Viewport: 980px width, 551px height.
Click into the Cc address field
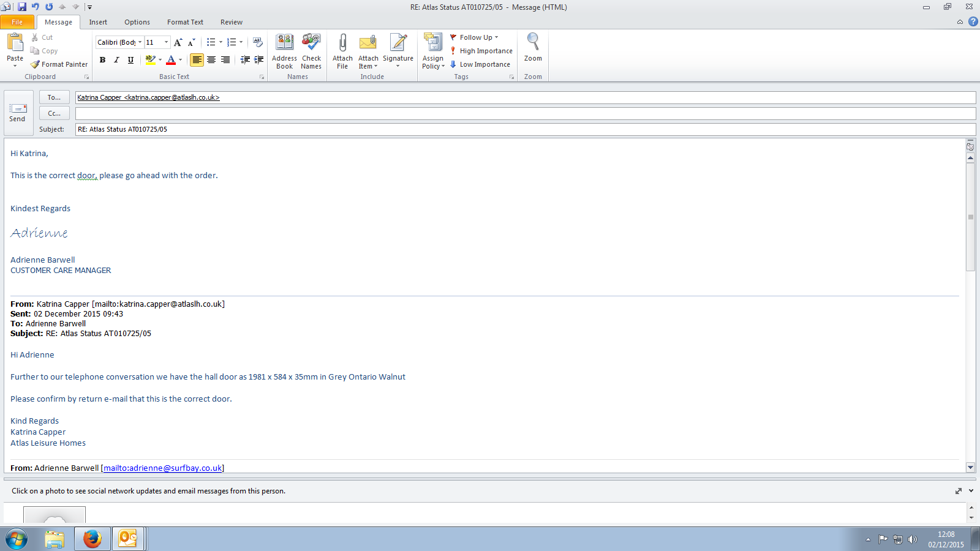[525, 113]
